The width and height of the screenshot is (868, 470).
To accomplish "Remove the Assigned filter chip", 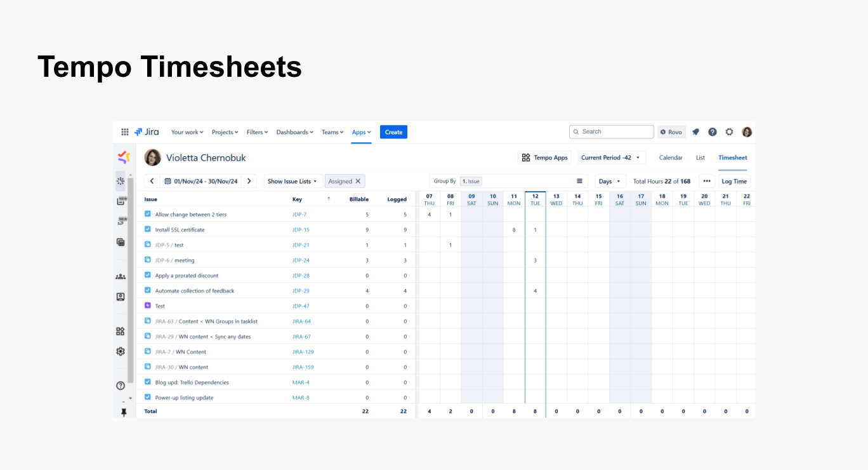I will tap(358, 181).
